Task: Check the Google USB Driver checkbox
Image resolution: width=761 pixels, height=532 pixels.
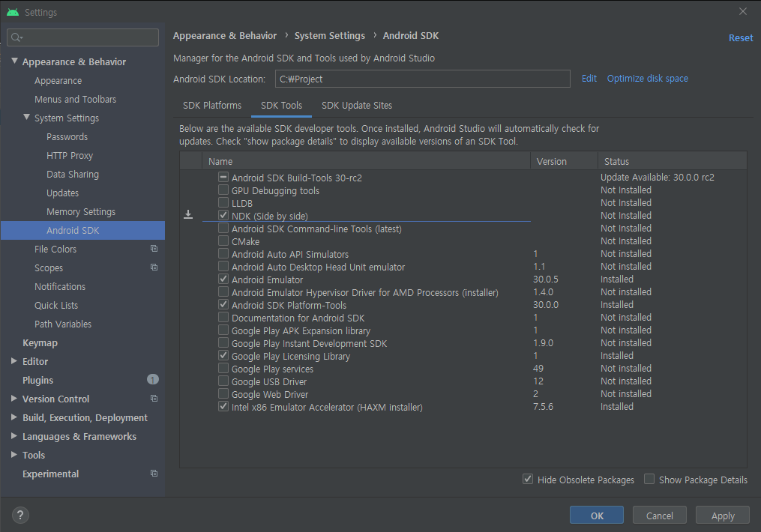Action: click(x=223, y=381)
